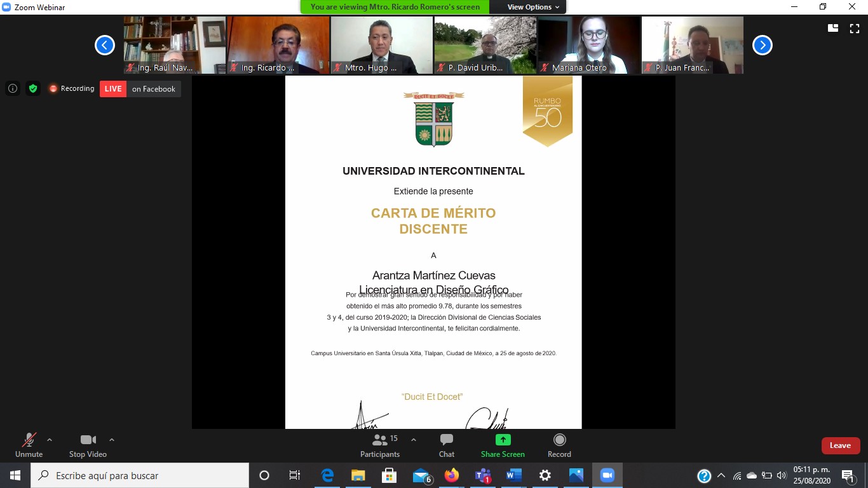Click the shared Carta de Mérito certificate
The image size is (868, 488).
coord(433,252)
